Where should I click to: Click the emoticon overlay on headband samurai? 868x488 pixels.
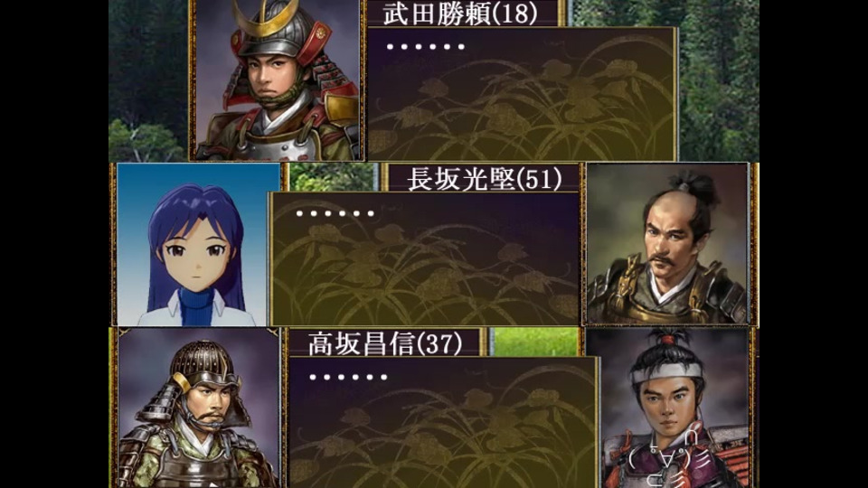point(667,454)
